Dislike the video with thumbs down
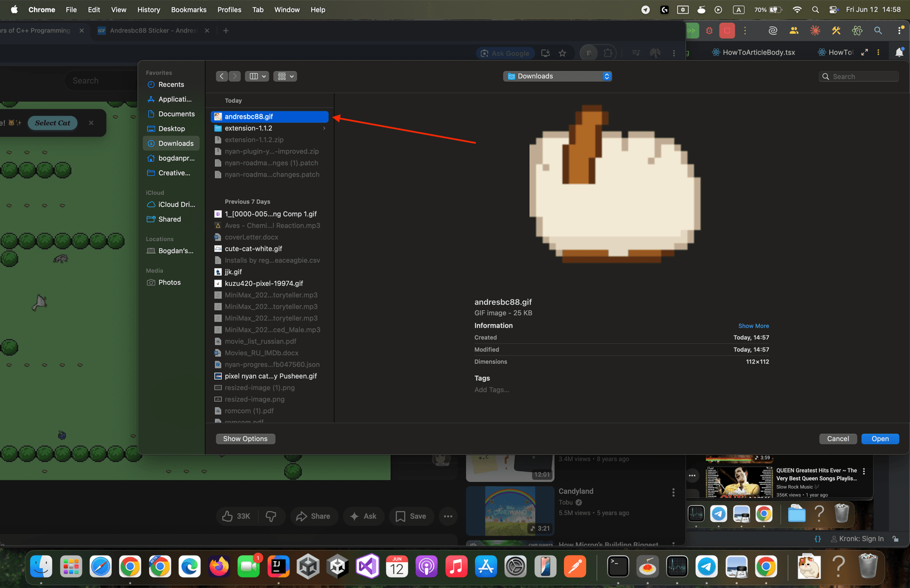The image size is (910, 588). click(271, 516)
